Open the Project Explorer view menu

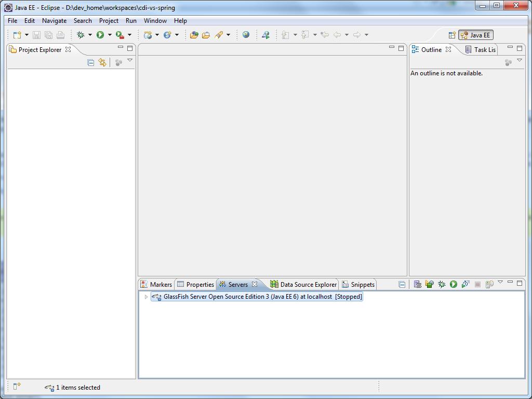tap(130, 60)
